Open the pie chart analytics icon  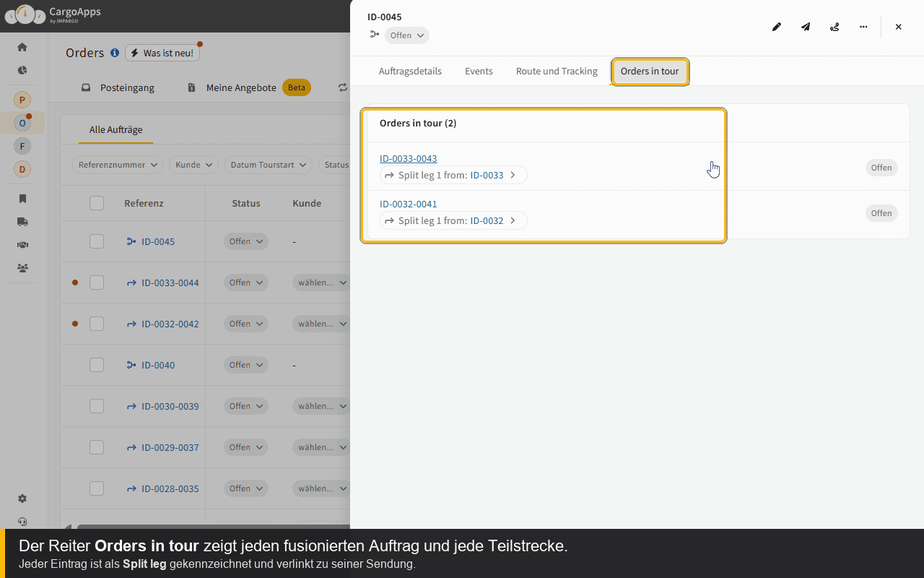[x=22, y=70]
